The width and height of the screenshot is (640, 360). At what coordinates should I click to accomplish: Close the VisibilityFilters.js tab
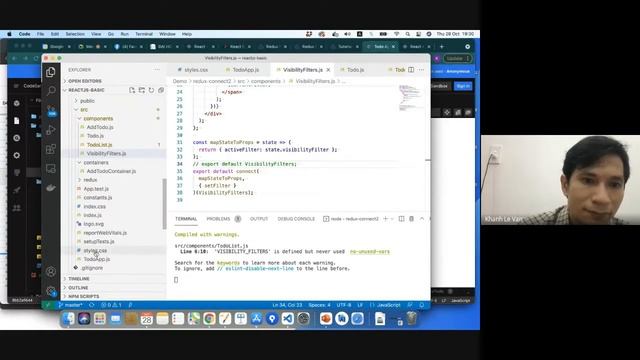click(x=328, y=70)
